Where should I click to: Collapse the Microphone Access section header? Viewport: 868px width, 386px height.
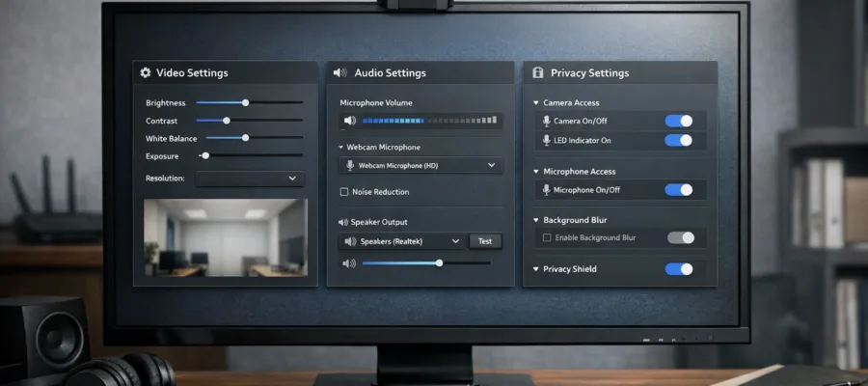(536, 171)
